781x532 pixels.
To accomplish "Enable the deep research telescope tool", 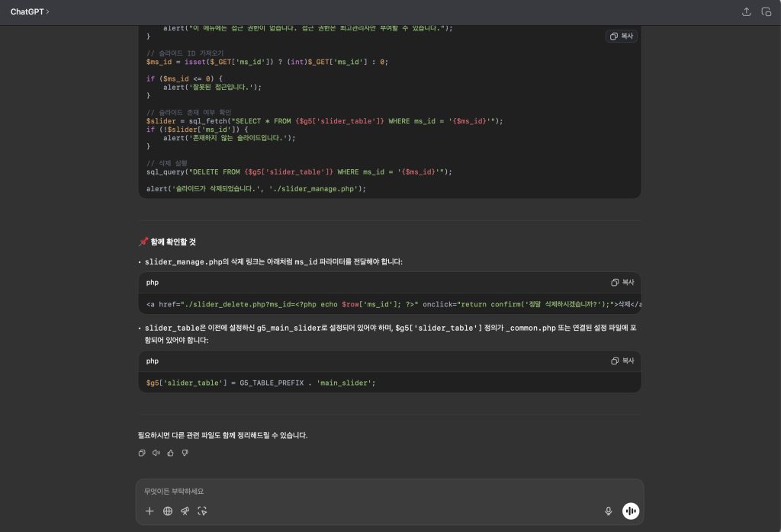I will (185, 511).
